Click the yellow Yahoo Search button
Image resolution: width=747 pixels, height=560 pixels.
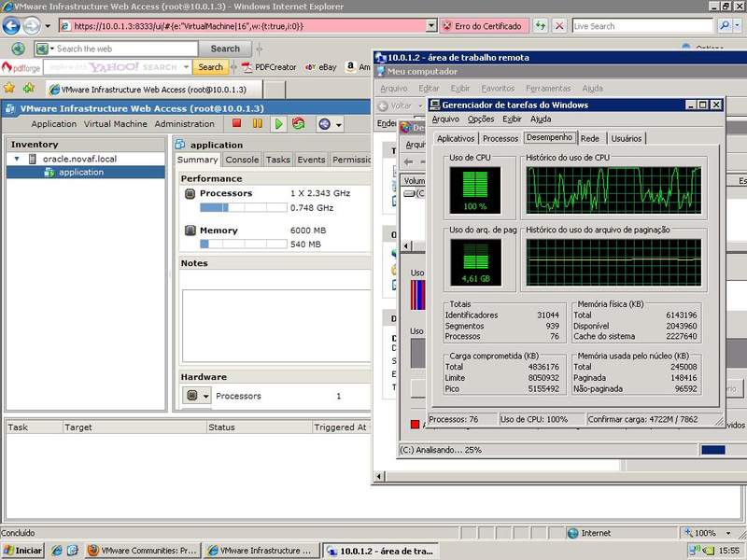(x=211, y=67)
